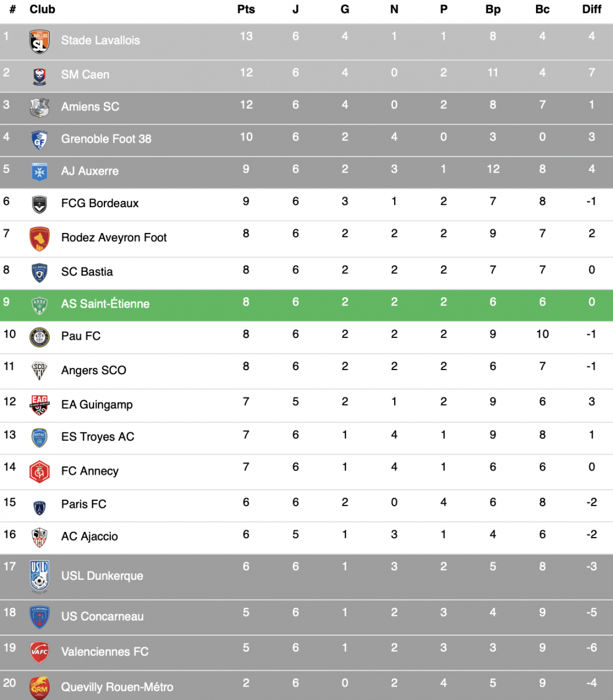Click the SM Caen club logo

click(x=39, y=76)
